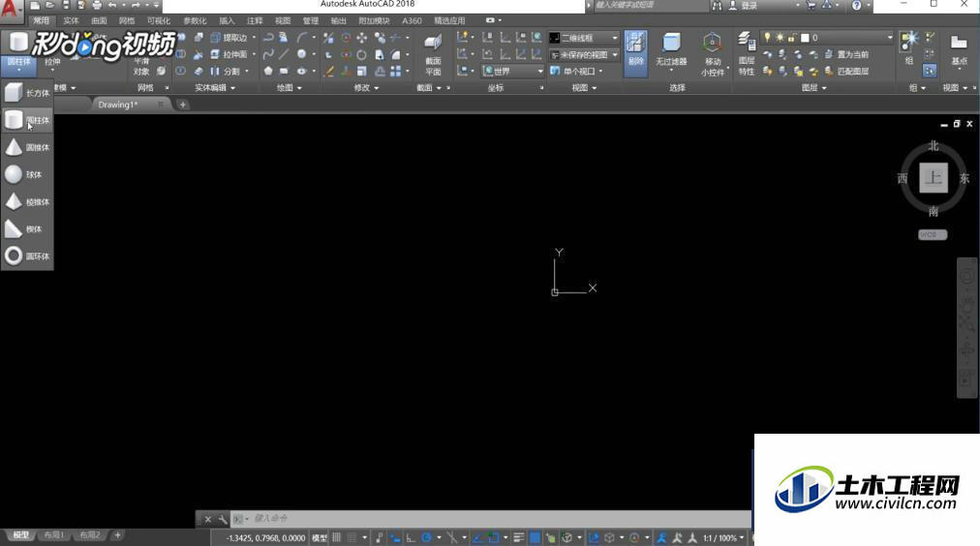The height and width of the screenshot is (546, 980).
Task: Pick the 楔体 (Wedge) primitive
Action: click(x=27, y=229)
